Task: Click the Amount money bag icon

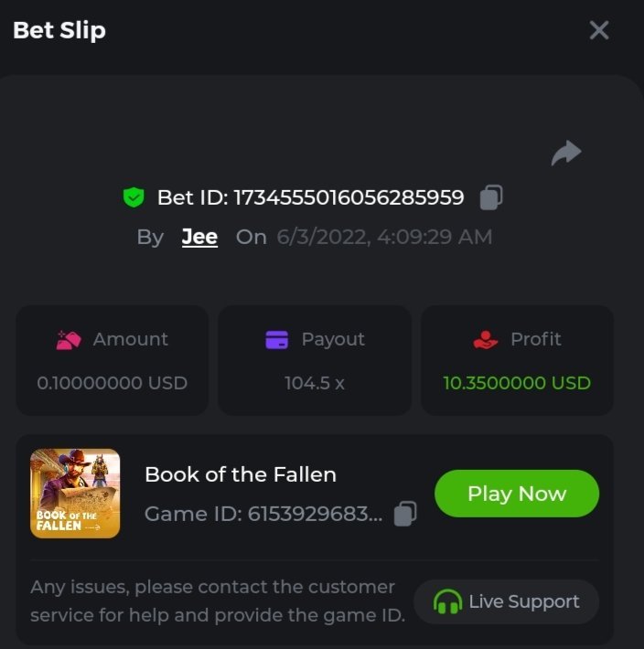Action: click(x=69, y=340)
